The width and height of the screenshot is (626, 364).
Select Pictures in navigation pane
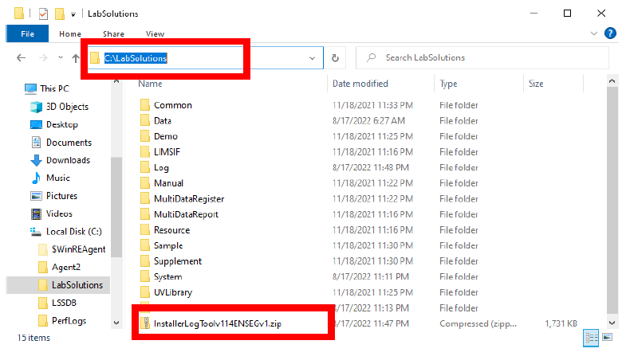pos(54,196)
